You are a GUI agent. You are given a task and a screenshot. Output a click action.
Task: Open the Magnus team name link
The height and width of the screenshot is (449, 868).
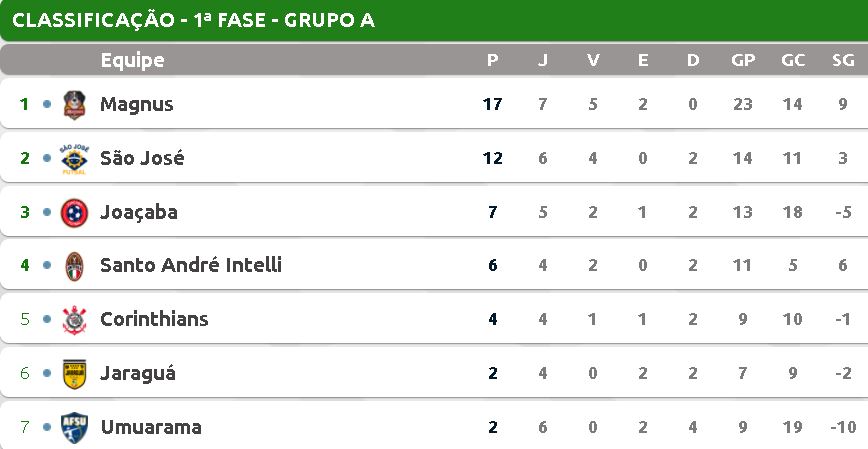[x=136, y=104]
